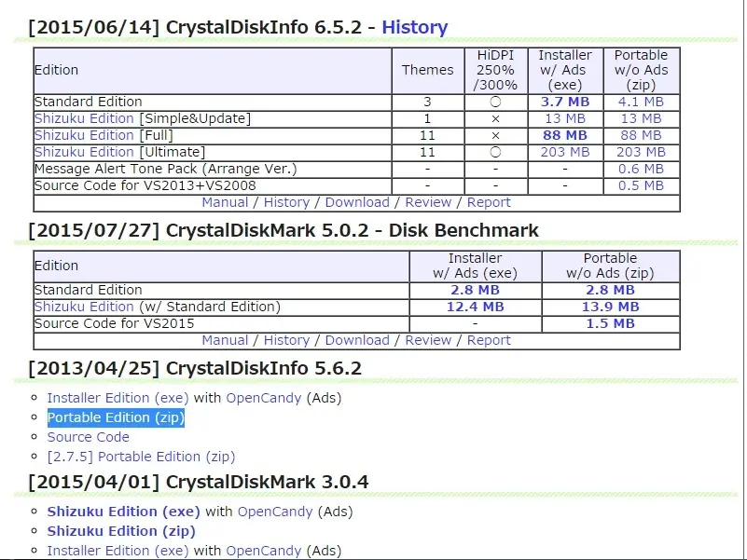Open History link under CrystalDiskInfo table

286,202
